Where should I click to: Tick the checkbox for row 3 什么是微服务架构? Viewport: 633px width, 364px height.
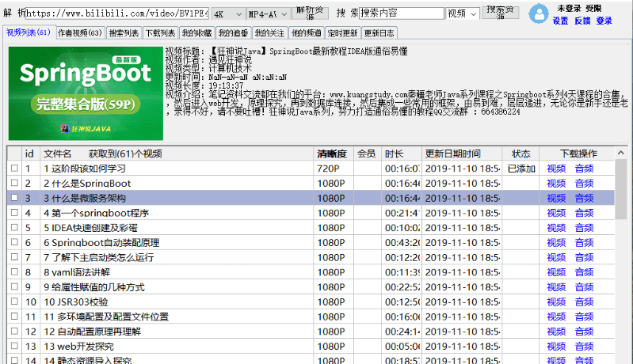pos(14,198)
